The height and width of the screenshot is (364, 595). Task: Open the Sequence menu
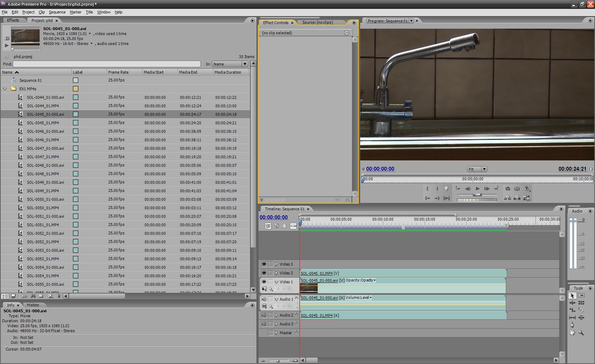pos(57,12)
